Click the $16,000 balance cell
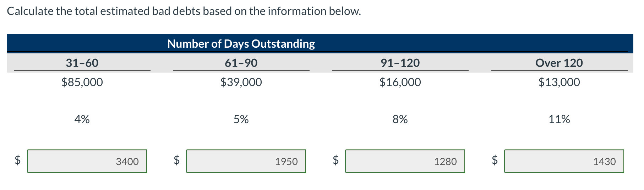Image resolution: width=644 pixels, height=190 pixels. [400, 82]
